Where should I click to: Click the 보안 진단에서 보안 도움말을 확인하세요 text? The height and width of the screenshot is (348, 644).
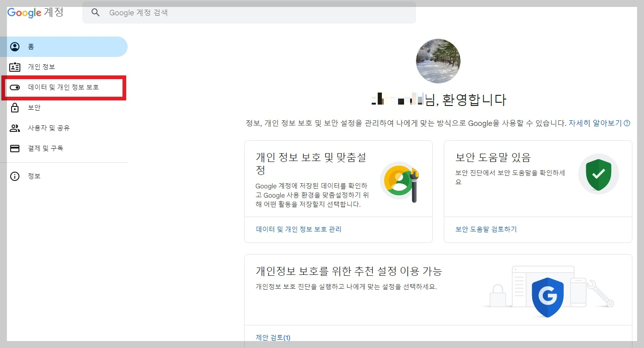(510, 177)
